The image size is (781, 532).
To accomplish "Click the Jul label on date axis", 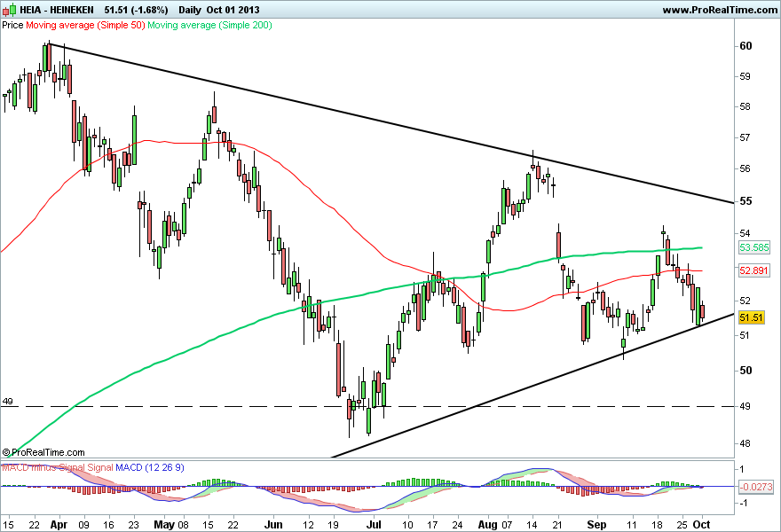I will click(374, 525).
